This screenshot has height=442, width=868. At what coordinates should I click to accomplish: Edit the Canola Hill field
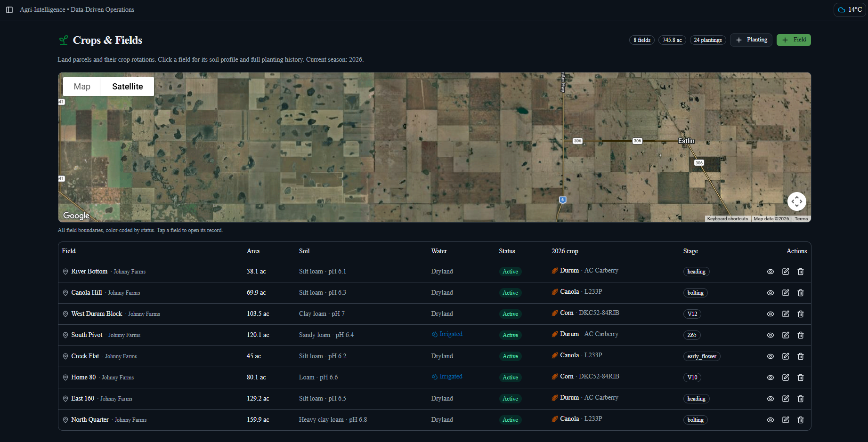coord(786,293)
